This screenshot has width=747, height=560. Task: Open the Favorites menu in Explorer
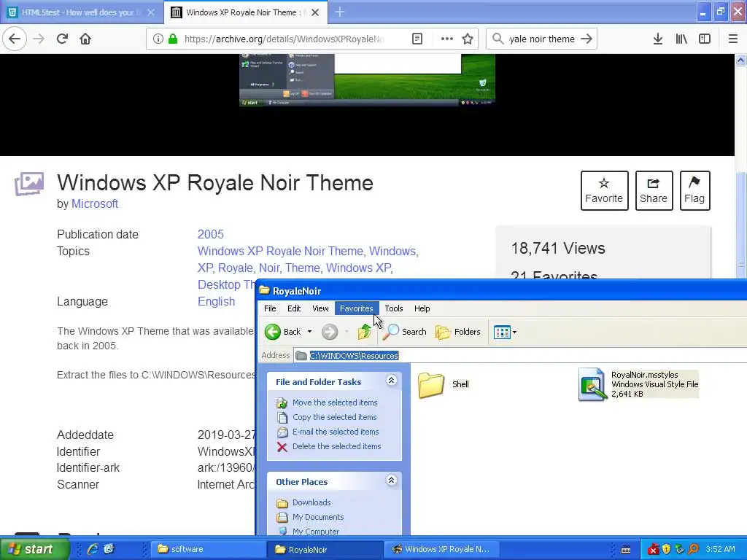[x=356, y=308]
